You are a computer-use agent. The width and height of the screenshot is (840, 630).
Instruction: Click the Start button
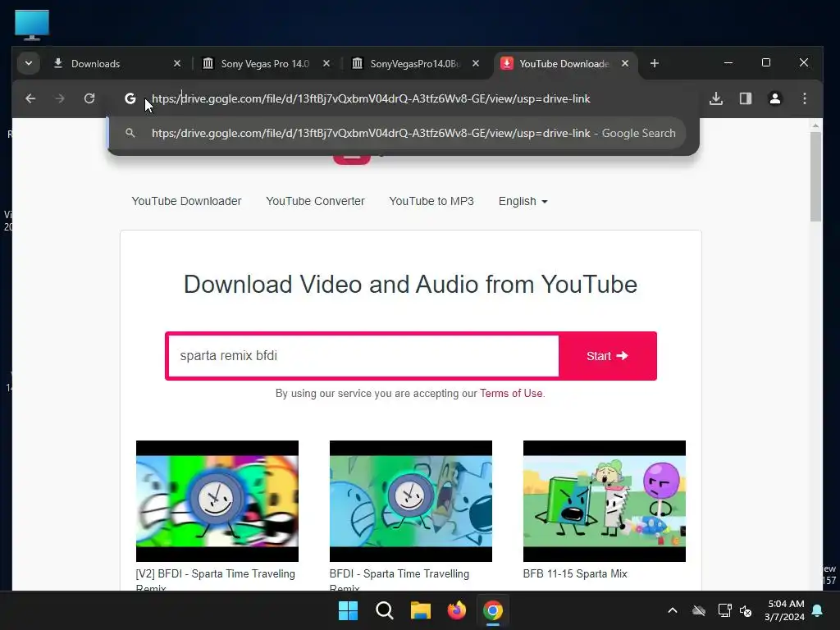click(x=608, y=356)
